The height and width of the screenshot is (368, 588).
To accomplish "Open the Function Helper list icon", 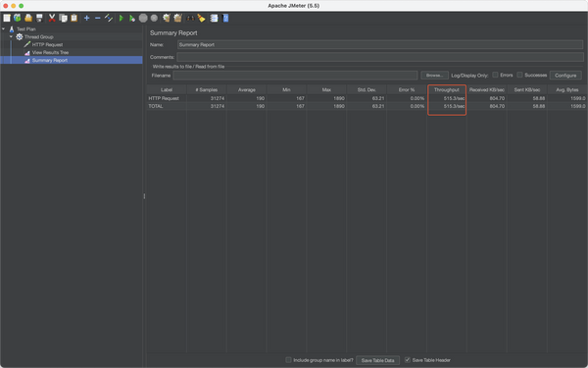I will click(214, 18).
